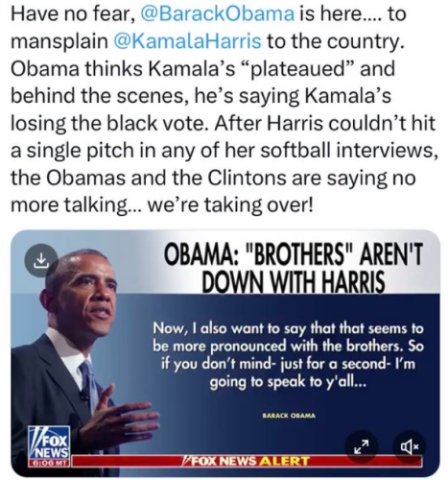The image size is (448, 480).
Task: Click the word "mansplain" in the tweet
Action: coord(59,41)
